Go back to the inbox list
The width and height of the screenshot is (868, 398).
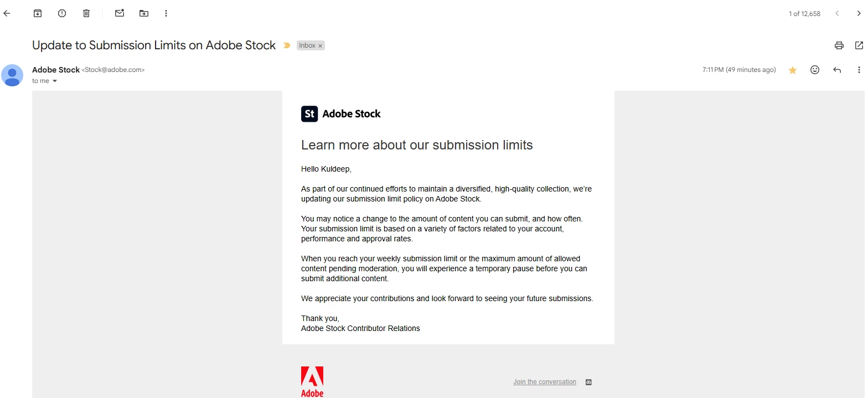coord(7,13)
